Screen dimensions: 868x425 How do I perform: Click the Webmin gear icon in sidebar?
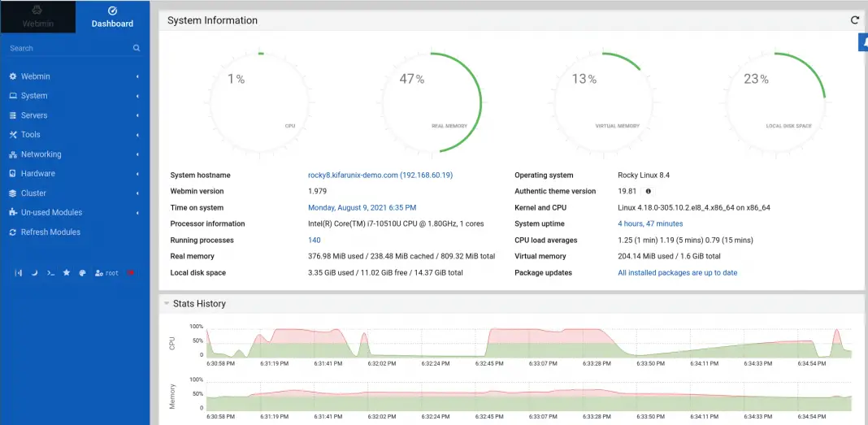pos(13,76)
